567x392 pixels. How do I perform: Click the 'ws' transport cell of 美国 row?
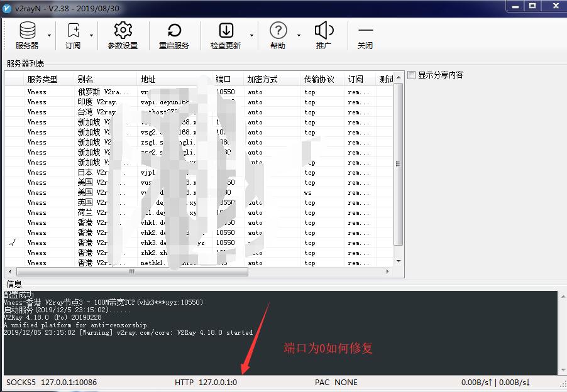click(308, 193)
